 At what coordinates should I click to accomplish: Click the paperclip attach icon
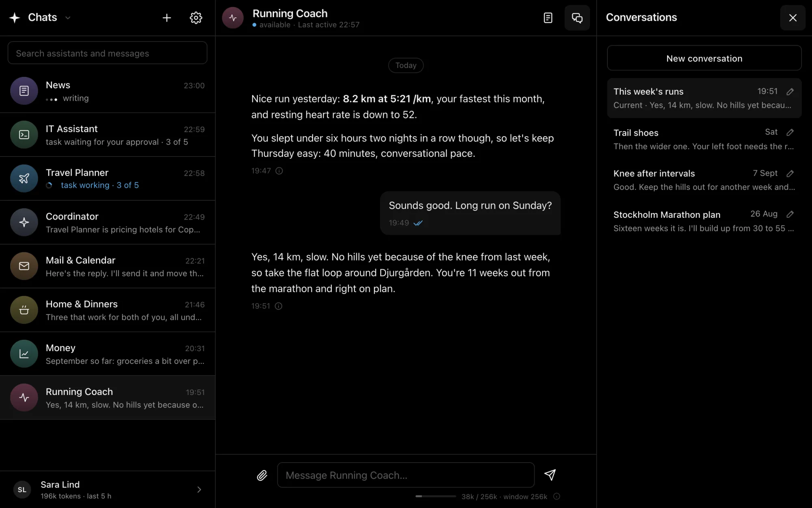point(262,475)
